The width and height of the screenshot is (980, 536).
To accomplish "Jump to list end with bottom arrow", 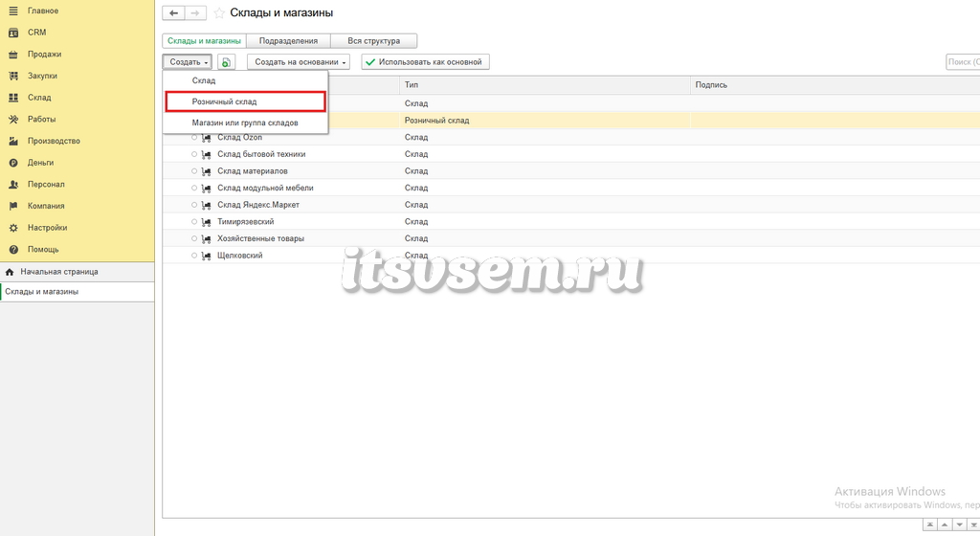I will [x=973, y=525].
